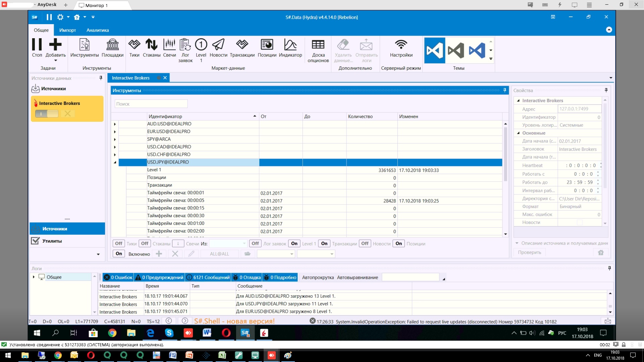644x362 pixels.
Task: Open the Лог заявок icon
Action: pos(185,45)
